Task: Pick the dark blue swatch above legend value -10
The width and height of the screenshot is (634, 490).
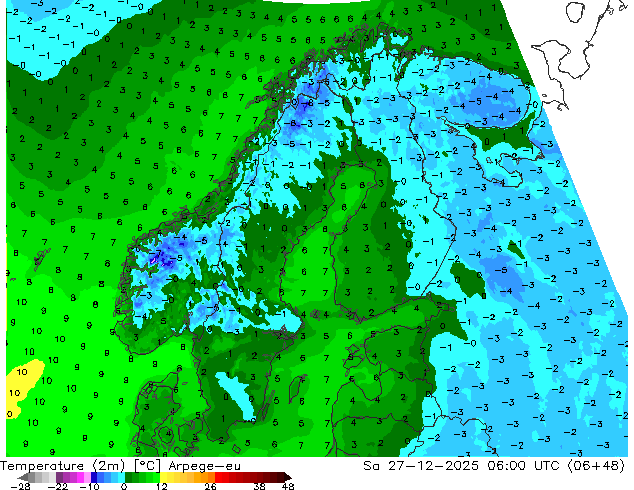Action: click(94, 477)
